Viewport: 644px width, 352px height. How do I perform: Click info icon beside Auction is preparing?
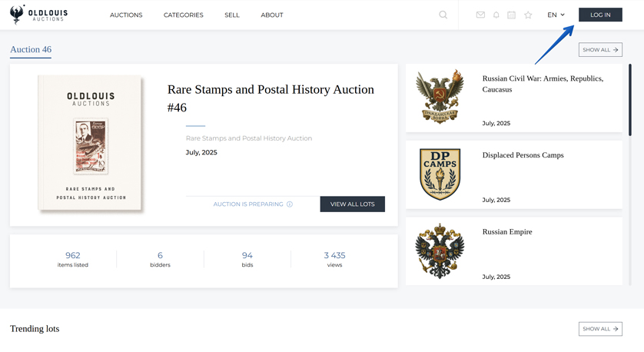[290, 204]
